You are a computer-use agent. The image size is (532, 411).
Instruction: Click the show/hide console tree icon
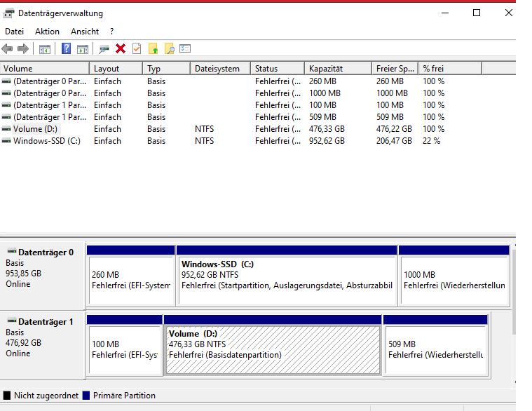(45, 49)
